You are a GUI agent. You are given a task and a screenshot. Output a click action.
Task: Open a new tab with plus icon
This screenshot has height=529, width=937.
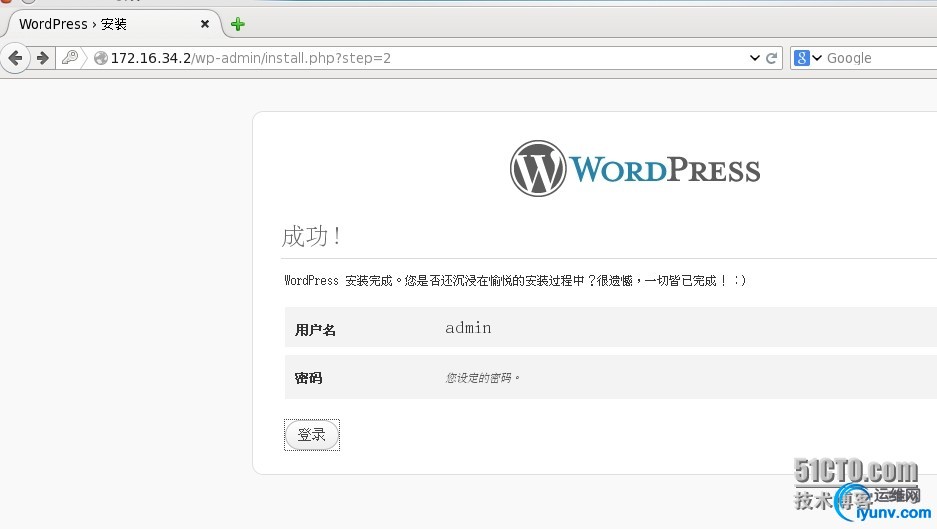coord(238,24)
